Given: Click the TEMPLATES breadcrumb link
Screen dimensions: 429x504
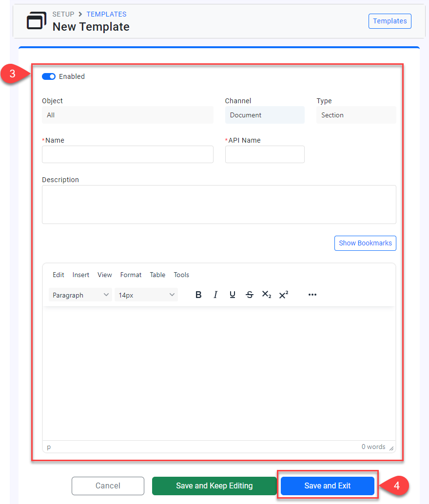Looking at the screenshot, I should [106, 14].
